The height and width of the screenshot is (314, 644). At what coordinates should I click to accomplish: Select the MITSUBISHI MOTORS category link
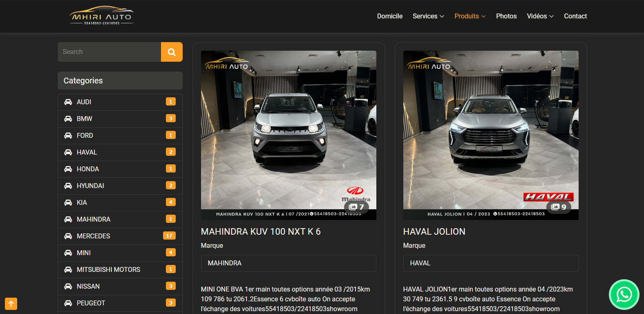click(x=108, y=269)
